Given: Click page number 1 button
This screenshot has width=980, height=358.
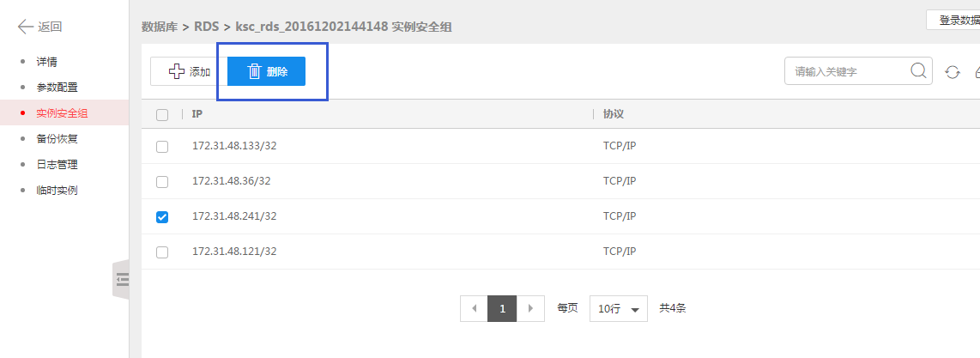Looking at the screenshot, I should tap(502, 308).
